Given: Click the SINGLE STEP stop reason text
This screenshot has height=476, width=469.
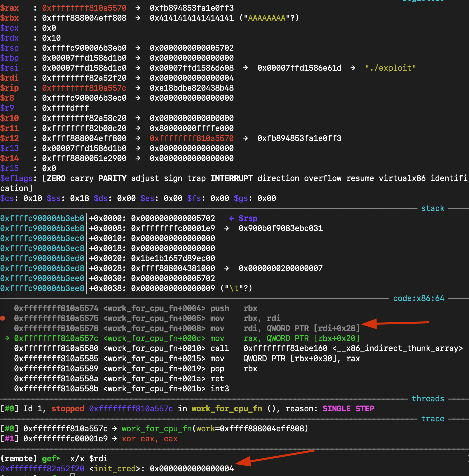Looking at the screenshot, I should point(348,409).
